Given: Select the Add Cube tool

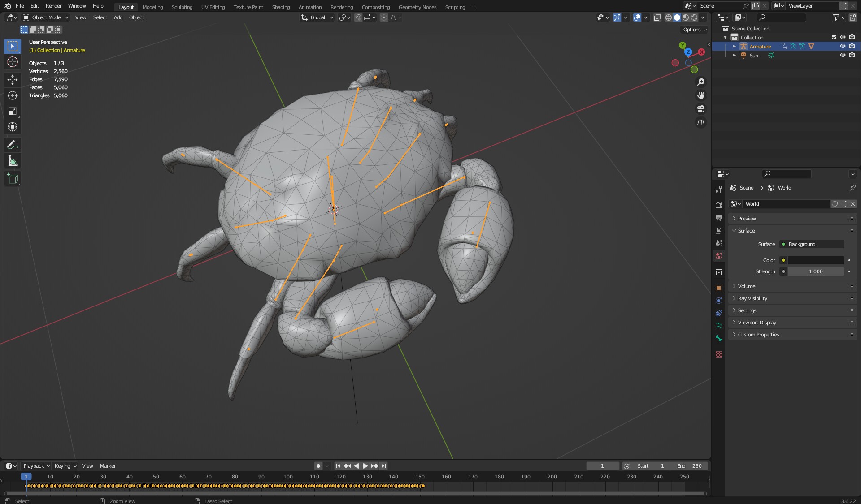Looking at the screenshot, I should [13, 179].
